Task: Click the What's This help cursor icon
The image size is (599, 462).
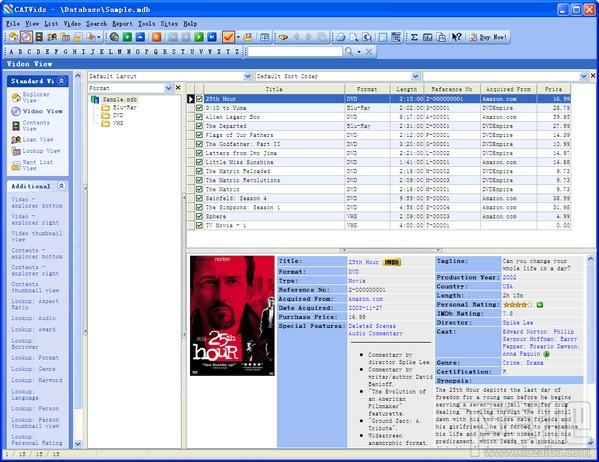Action: pyautogui.click(x=456, y=37)
